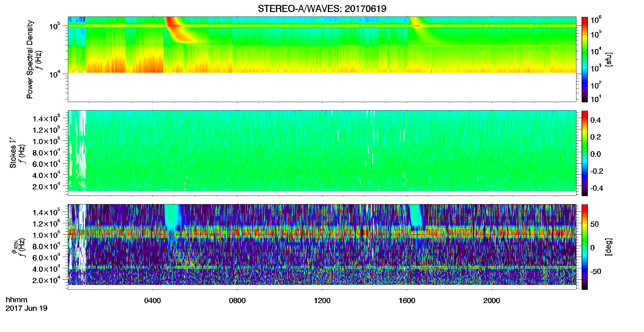Click the 10^1 sfu color bar label

coord(596,98)
